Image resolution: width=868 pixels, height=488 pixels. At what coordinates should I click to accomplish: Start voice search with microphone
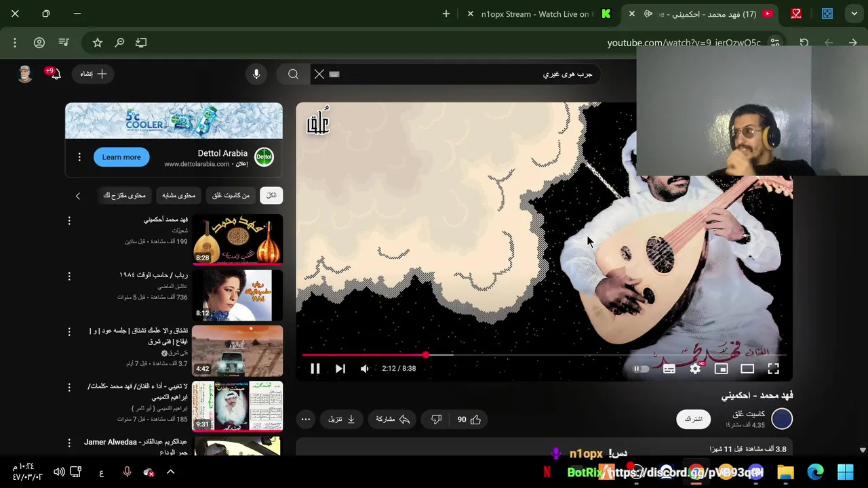pos(256,74)
